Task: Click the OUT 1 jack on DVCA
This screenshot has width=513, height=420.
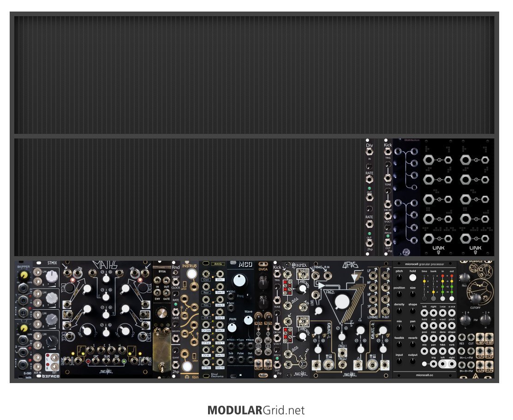Action: [x=258, y=363]
